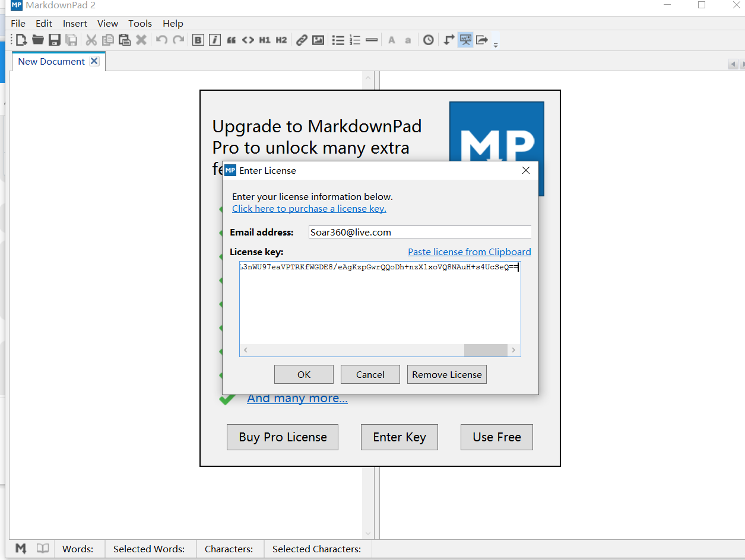Click OK in Enter License dialog

tap(304, 374)
